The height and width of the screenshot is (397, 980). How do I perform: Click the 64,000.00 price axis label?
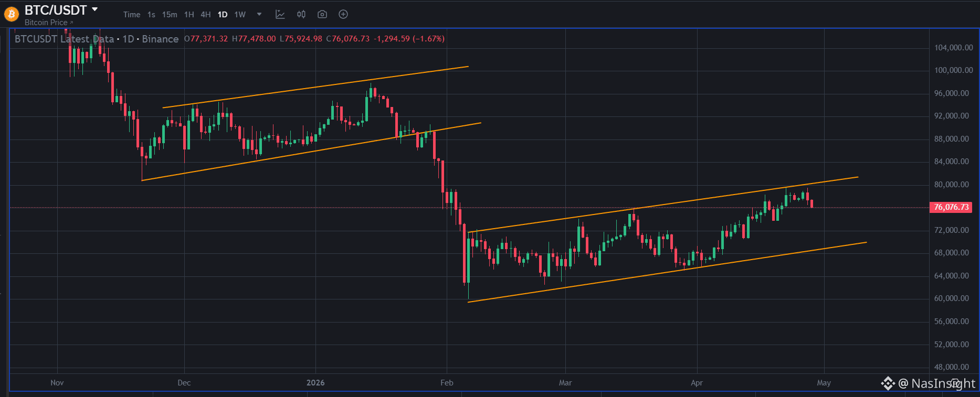coord(952,276)
